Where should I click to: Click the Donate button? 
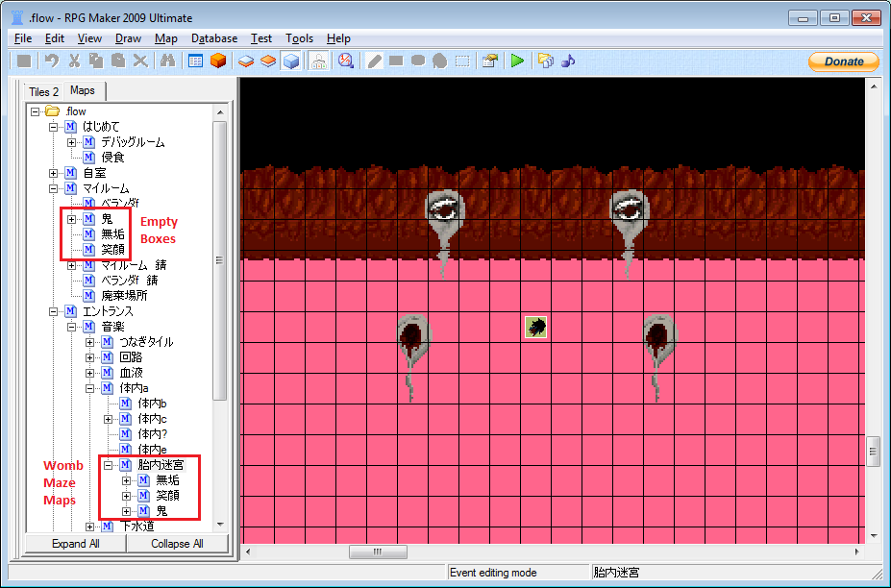[x=844, y=61]
